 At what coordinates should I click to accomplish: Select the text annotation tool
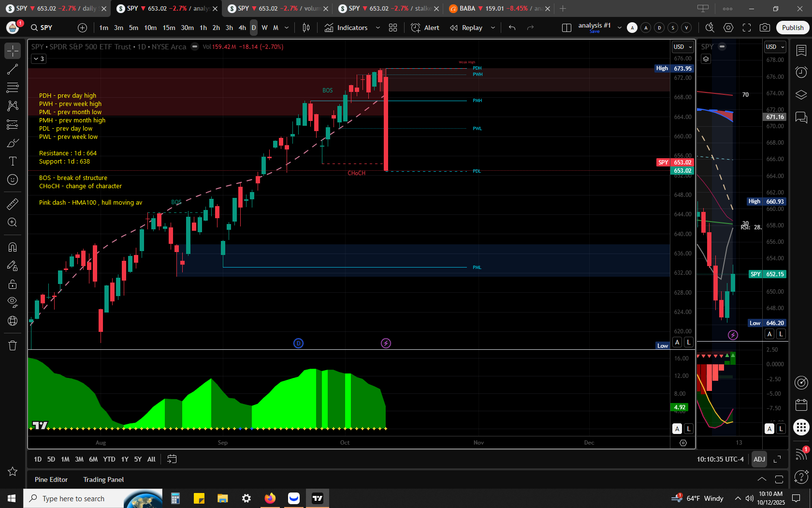pyautogui.click(x=13, y=161)
